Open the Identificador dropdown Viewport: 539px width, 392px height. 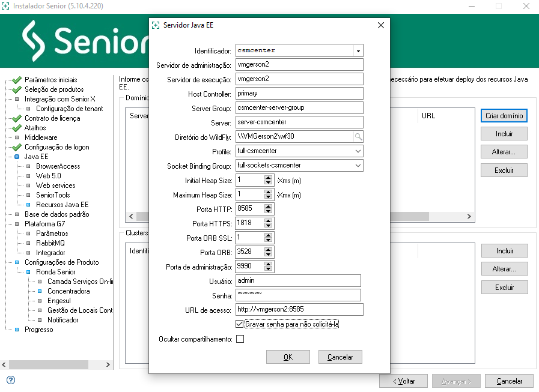coord(358,51)
